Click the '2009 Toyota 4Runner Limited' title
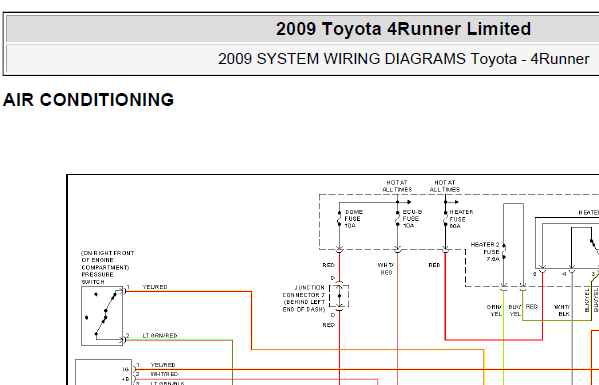The image size is (599, 385). pos(403,29)
